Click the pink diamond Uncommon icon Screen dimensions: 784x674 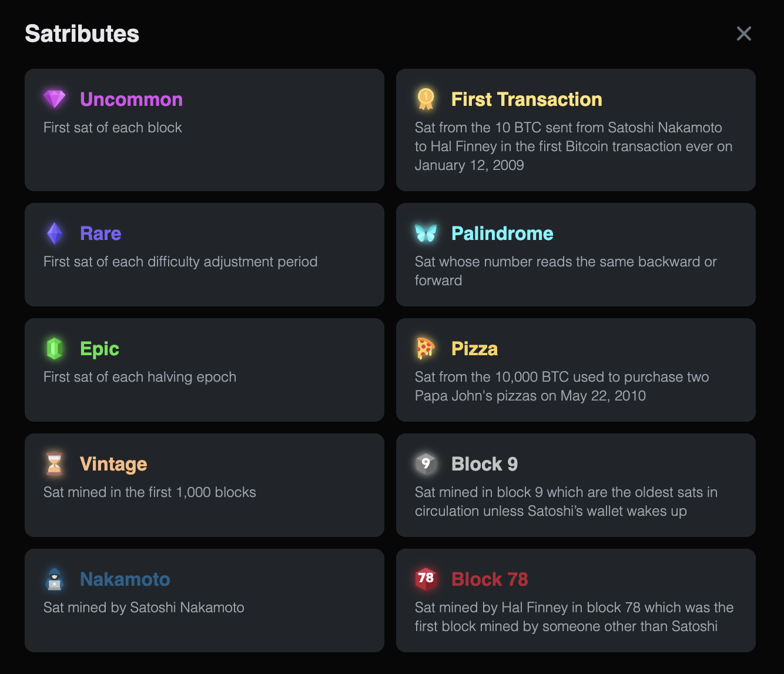pos(55,99)
